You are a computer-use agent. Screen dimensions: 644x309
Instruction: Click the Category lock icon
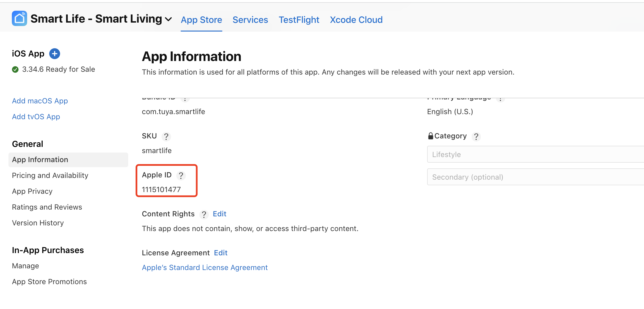pos(430,136)
